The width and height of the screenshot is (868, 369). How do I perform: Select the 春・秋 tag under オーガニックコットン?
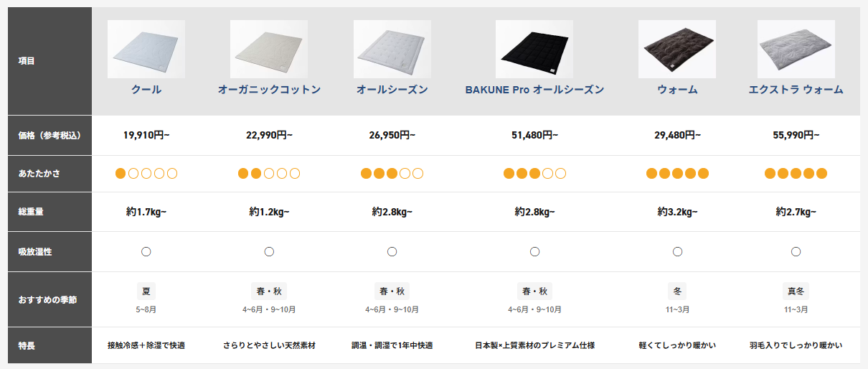click(x=269, y=291)
